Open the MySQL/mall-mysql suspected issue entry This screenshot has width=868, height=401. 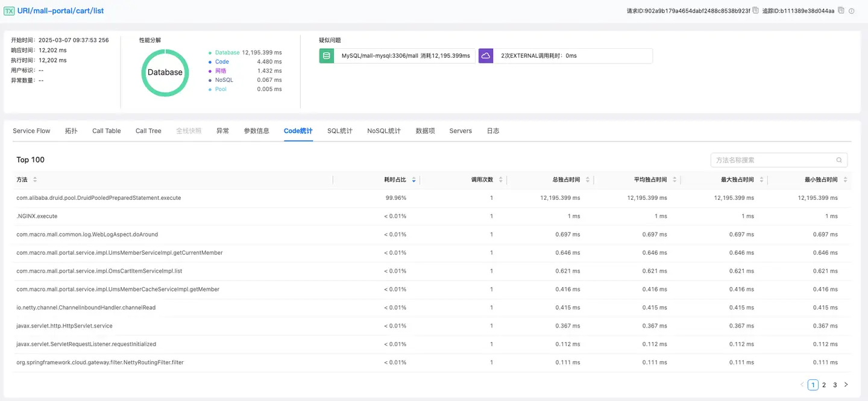[x=405, y=56]
